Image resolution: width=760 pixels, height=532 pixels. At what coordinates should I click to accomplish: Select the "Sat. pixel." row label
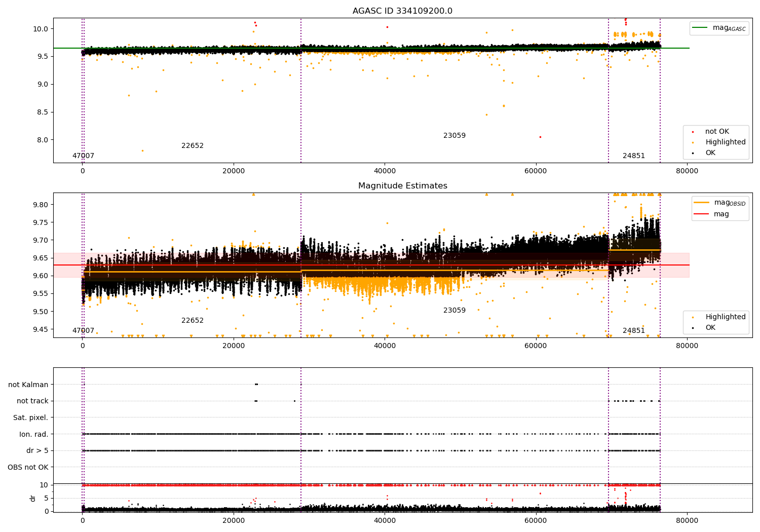[x=31, y=418]
